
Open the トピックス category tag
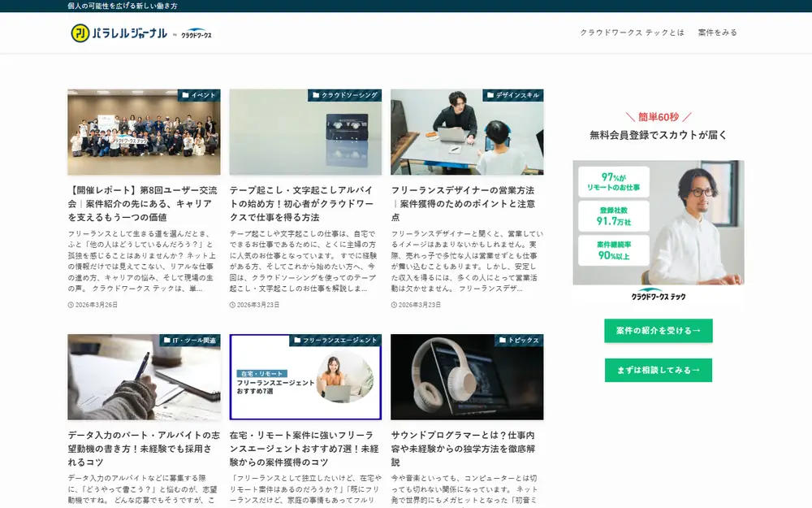coord(519,340)
